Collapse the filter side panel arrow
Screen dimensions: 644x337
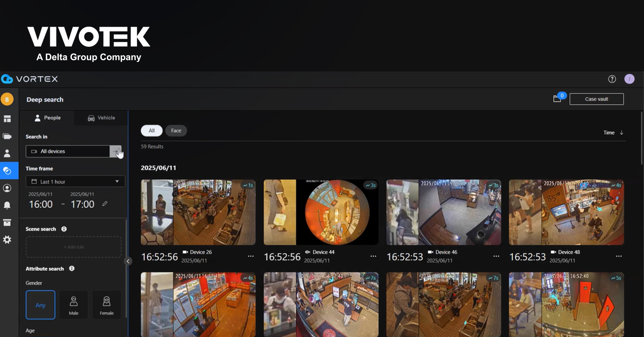[128, 261]
